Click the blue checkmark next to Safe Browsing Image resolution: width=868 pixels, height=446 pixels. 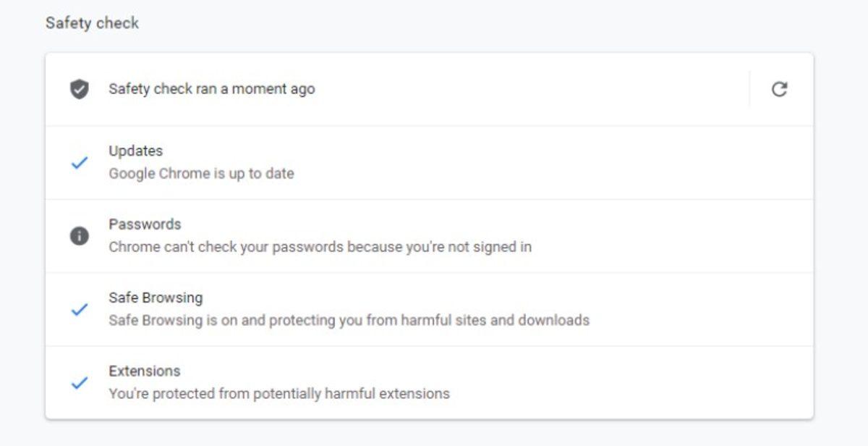pyautogui.click(x=79, y=309)
